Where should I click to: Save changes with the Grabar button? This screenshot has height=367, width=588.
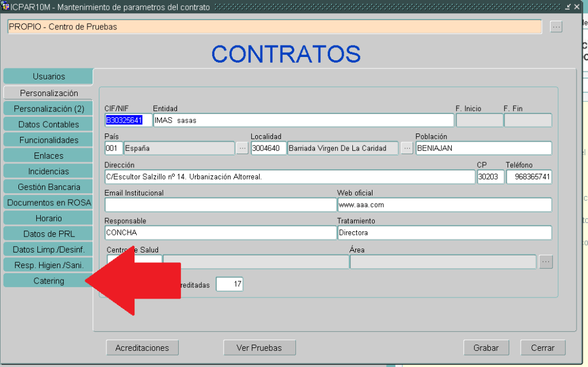tap(486, 347)
